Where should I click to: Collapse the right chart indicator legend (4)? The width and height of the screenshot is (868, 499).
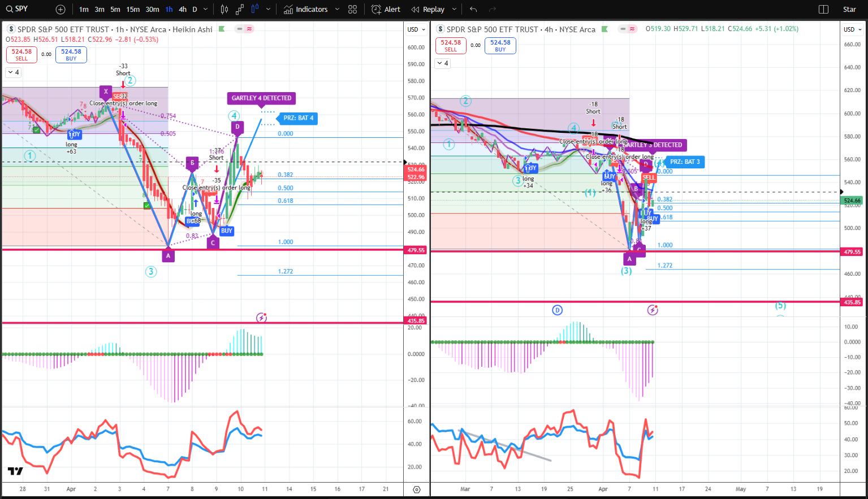point(442,63)
